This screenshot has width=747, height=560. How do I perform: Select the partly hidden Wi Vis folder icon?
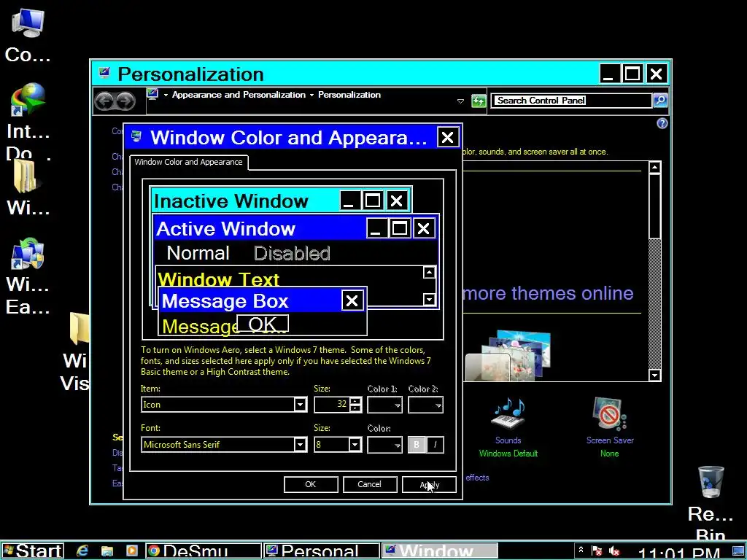(79, 329)
